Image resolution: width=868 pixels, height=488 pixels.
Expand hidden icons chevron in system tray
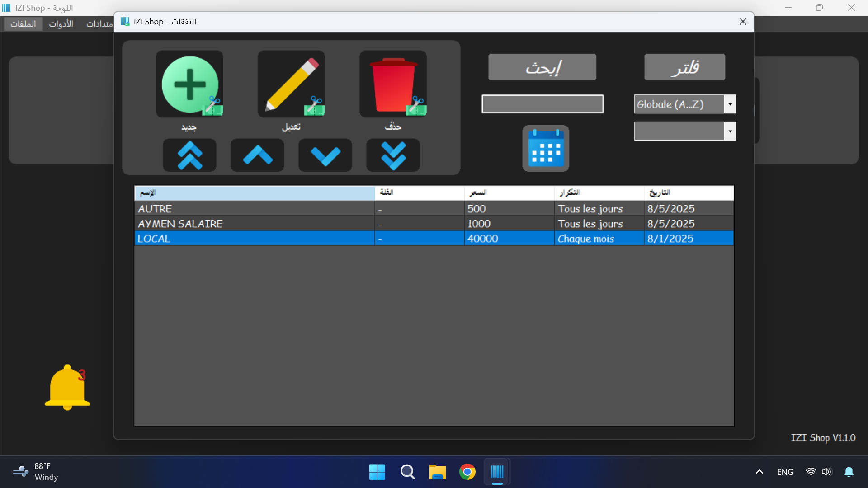[x=759, y=471]
